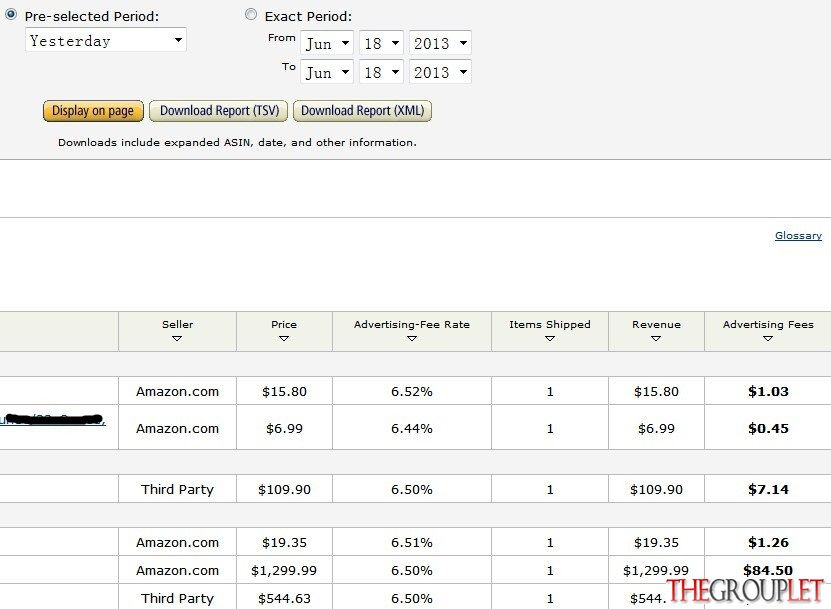The width and height of the screenshot is (831, 609).
Task: Click the 6.52% fee rate cell
Action: (x=412, y=391)
